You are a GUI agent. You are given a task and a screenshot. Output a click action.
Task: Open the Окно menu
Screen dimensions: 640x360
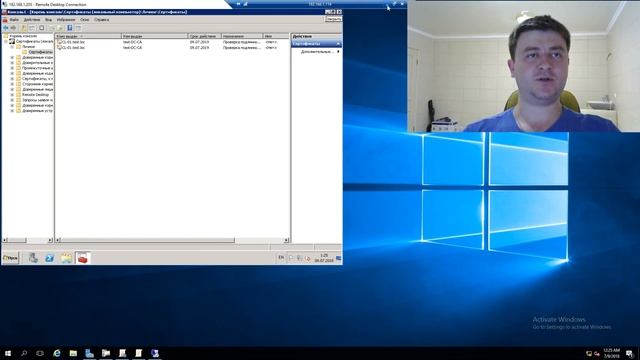[85, 20]
